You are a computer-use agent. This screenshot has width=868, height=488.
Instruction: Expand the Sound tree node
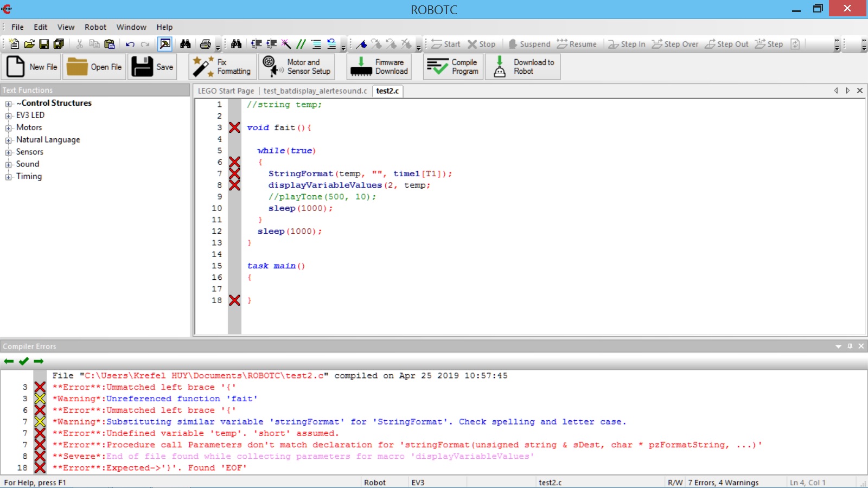pos(9,164)
